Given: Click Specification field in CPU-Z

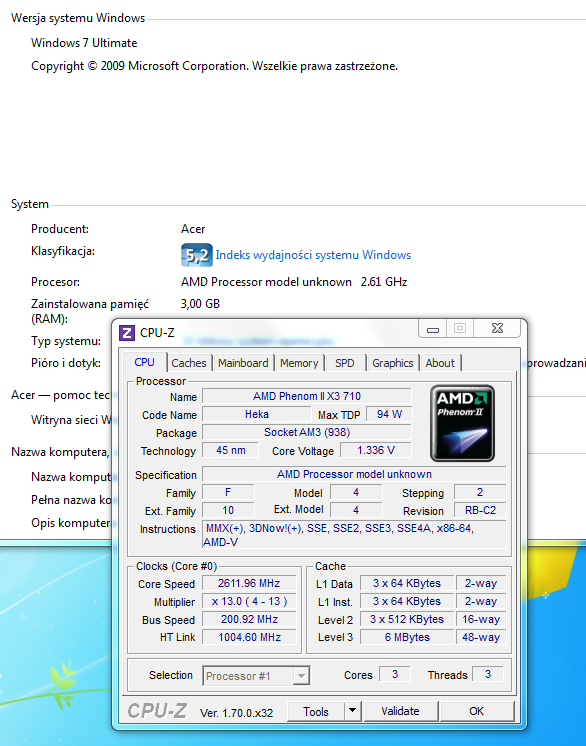Looking at the screenshot, I should [x=354, y=474].
